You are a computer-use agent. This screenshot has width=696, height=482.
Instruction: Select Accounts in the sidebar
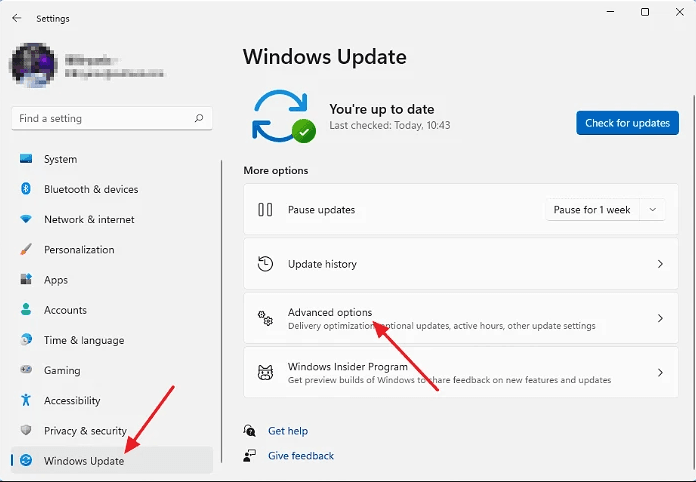(112, 310)
